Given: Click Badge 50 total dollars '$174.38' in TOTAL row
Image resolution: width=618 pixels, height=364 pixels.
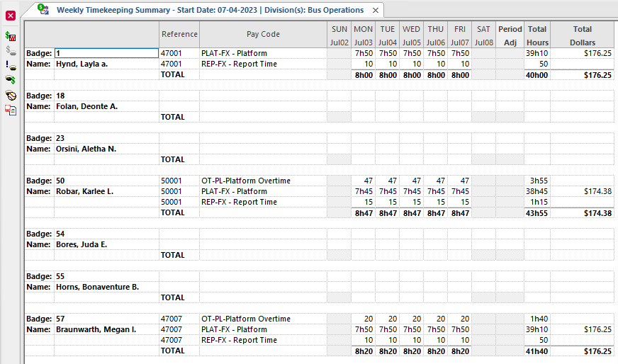Looking at the screenshot, I should 598,214.
